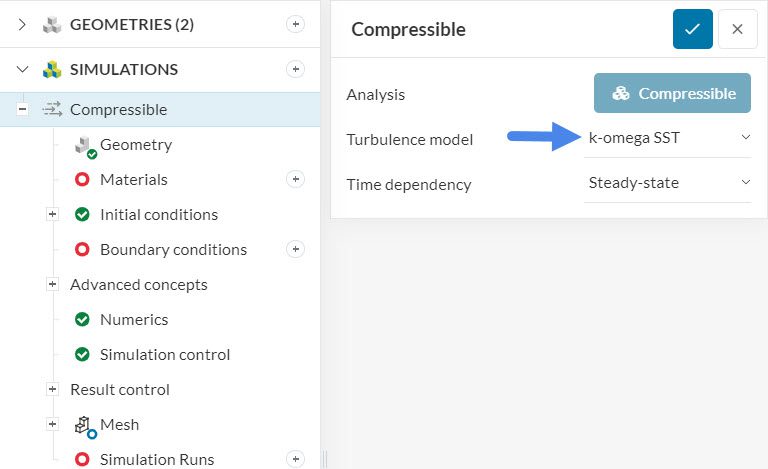This screenshot has width=768, height=469.
Task: Collapse the Simulations section chevron
Action: pyautogui.click(x=23, y=70)
